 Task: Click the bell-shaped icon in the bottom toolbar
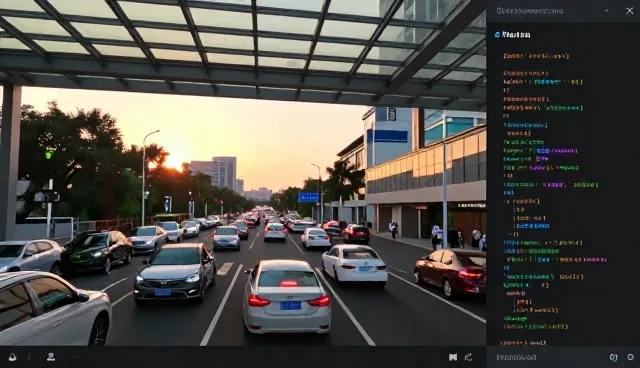tap(13, 357)
